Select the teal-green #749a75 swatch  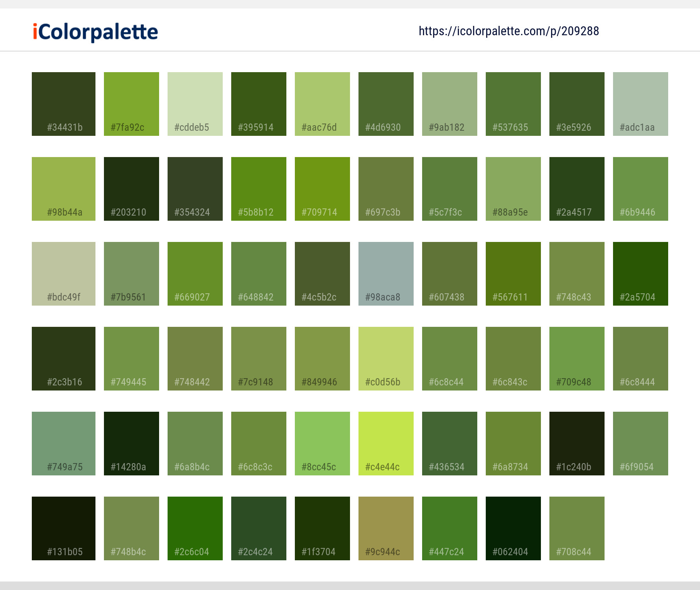(64, 444)
